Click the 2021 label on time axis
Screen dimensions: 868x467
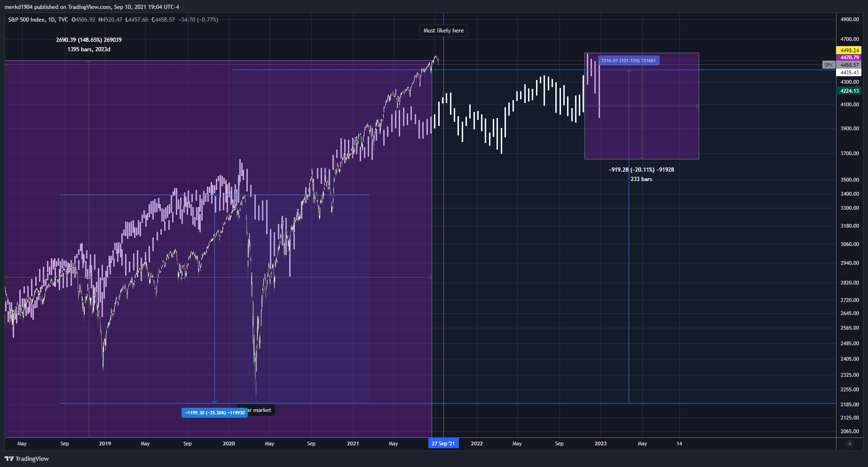(353, 443)
